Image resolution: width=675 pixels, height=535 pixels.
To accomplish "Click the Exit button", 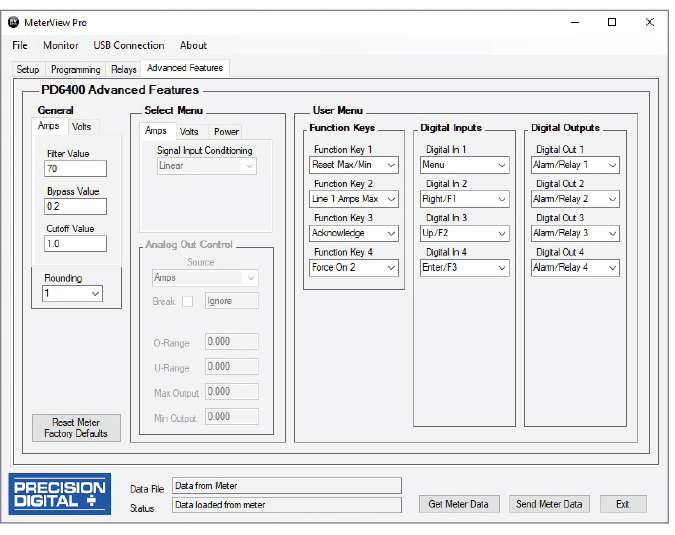I will pyautogui.click(x=623, y=504).
